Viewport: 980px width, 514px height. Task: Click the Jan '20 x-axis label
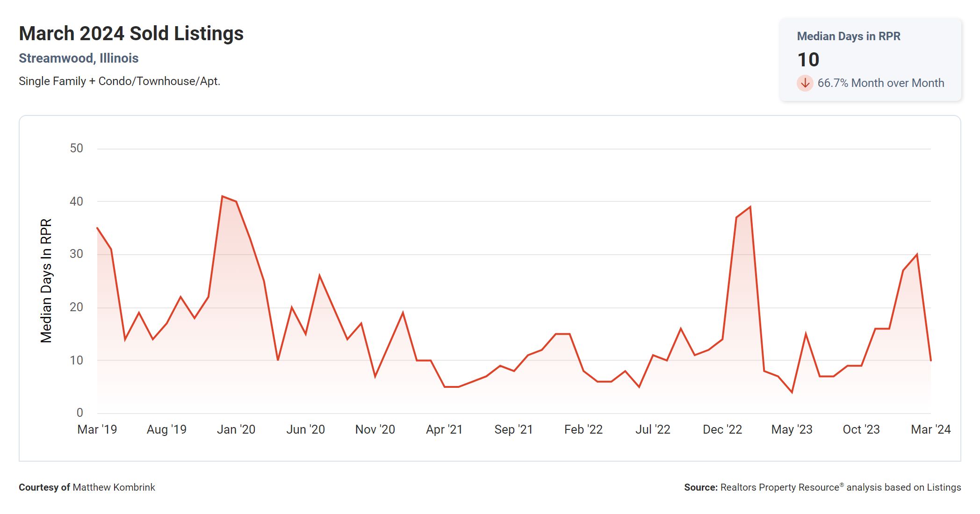[236, 429]
